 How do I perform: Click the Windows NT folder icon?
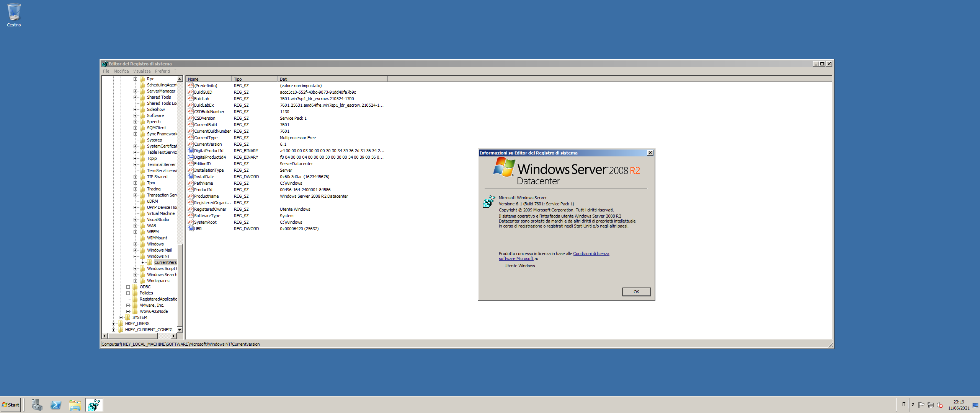tap(142, 256)
